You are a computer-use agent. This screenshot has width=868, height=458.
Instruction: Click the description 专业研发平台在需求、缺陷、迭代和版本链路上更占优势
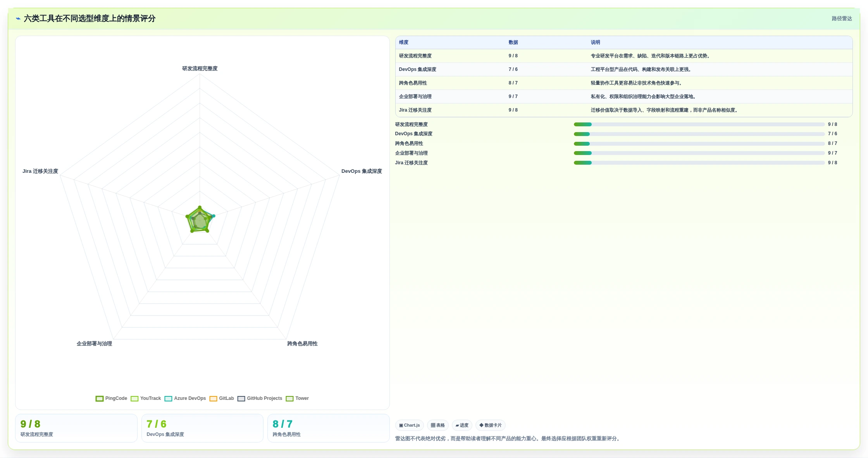pos(651,56)
